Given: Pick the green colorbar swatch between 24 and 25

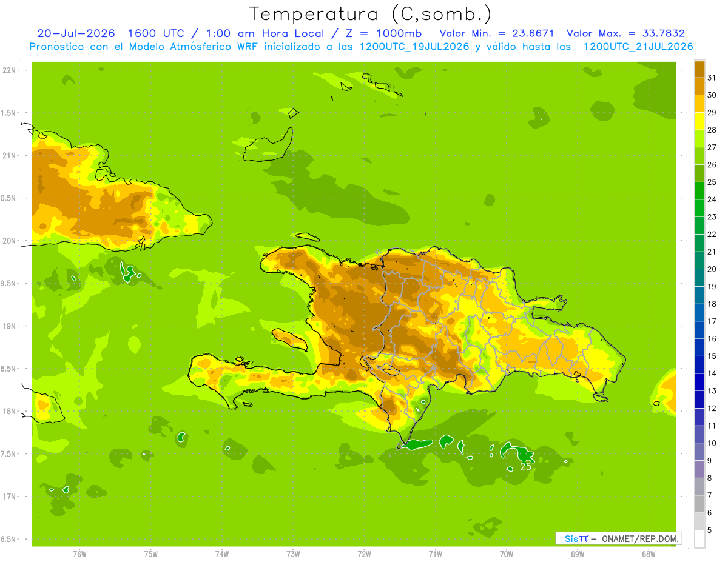Looking at the screenshot, I should pyautogui.click(x=700, y=191).
